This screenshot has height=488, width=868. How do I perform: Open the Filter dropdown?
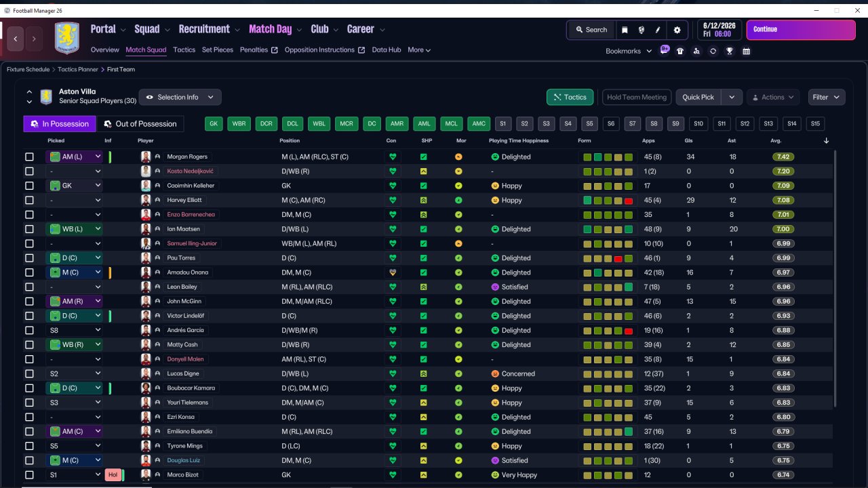point(827,97)
